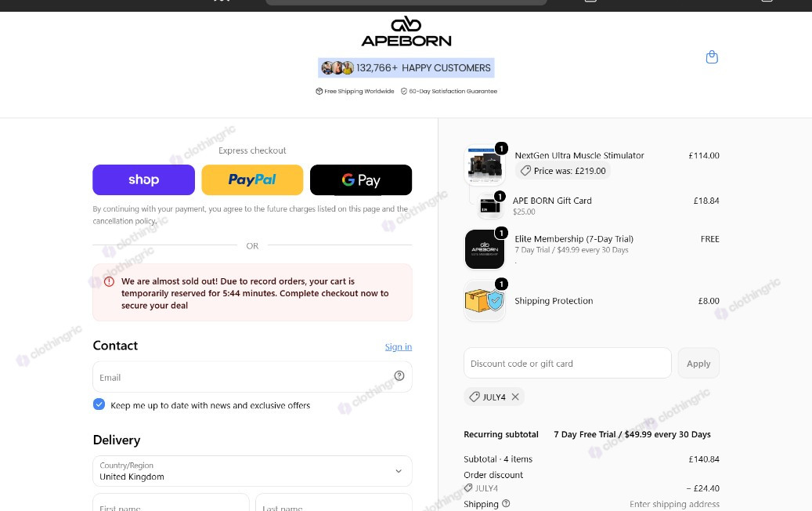Click the Shipping Protection item name

554,301
